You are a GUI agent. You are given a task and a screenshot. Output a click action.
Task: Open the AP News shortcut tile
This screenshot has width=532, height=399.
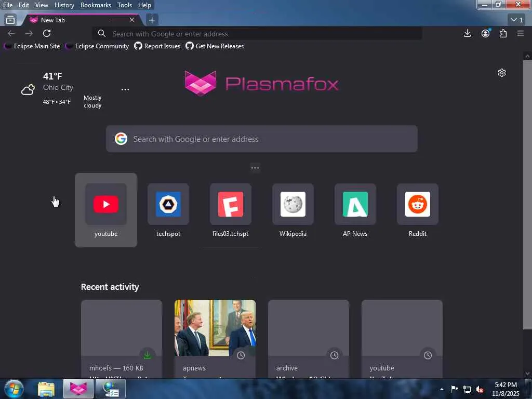[x=355, y=210]
